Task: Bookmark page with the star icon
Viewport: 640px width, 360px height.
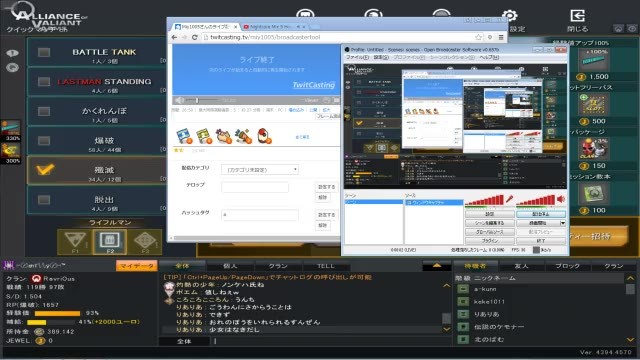Action: point(478,37)
